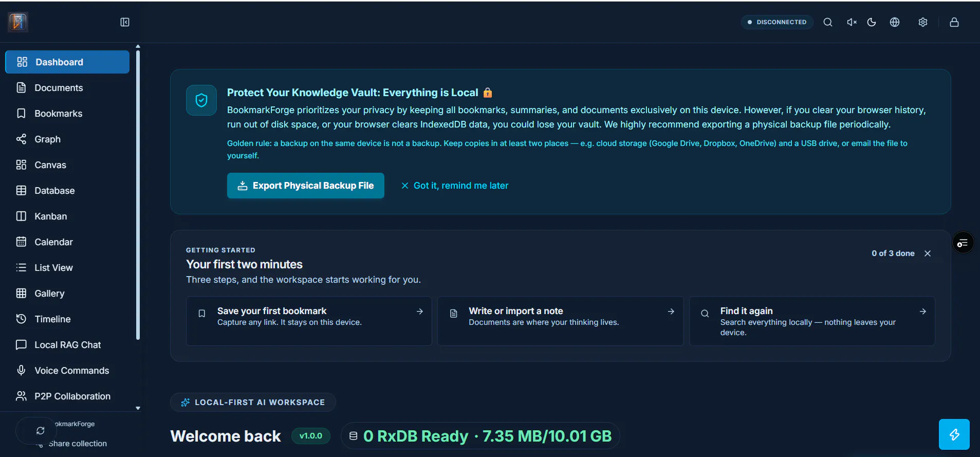This screenshot has width=980, height=457.
Task: Open the Kanban board
Action: pyautogui.click(x=67, y=216)
